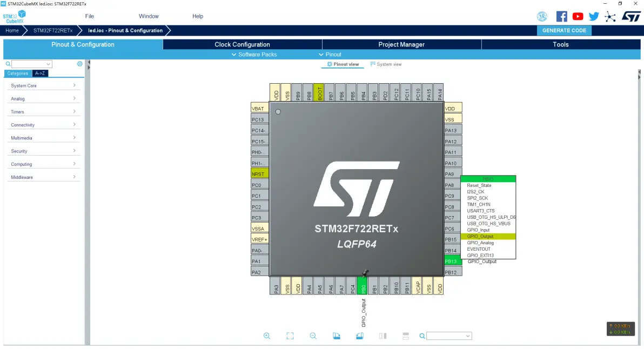Choose GPIO_Input from pin context menu

pyautogui.click(x=478, y=230)
